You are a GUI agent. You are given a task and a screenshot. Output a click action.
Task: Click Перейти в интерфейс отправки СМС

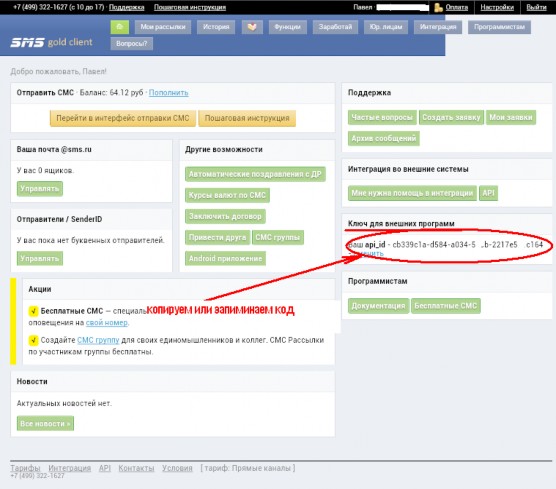(123, 118)
